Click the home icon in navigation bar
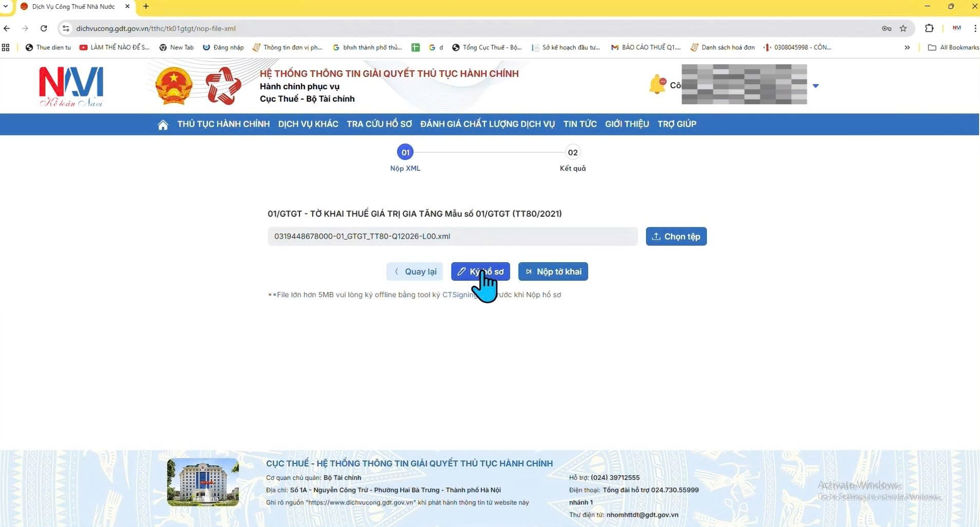Image resolution: width=980 pixels, height=527 pixels. [163, 125]
